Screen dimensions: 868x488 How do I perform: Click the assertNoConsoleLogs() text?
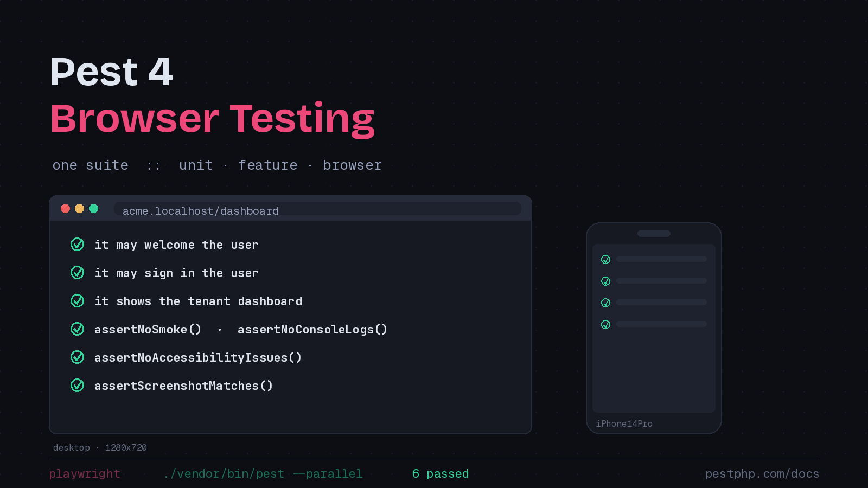pyautogui.click(x=312, y=330)
